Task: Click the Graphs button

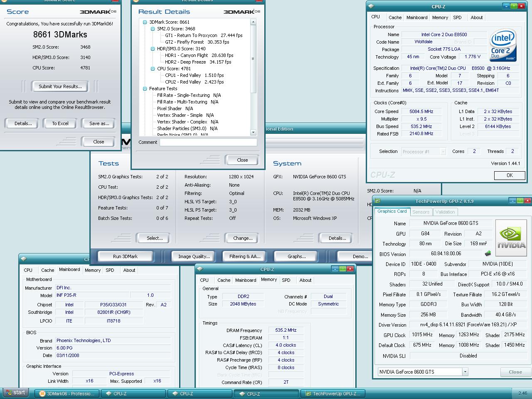Action: click(x=296, y=256)
